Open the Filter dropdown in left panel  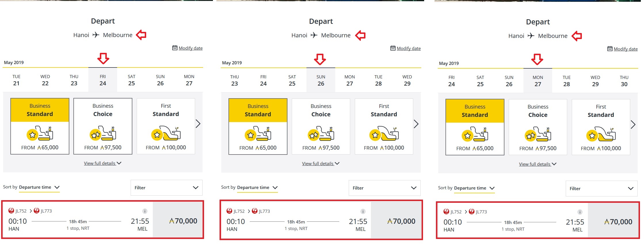click(x=167, y=188)
